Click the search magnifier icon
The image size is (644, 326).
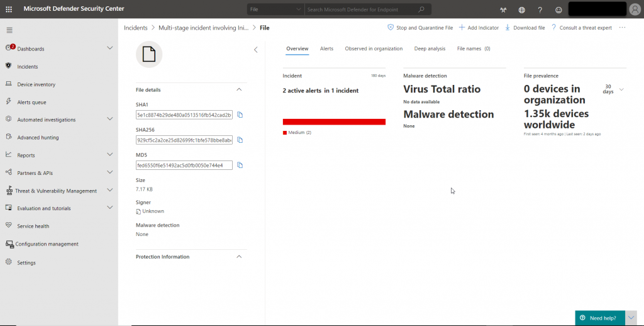pyautogui.click(x=421, y=9)
